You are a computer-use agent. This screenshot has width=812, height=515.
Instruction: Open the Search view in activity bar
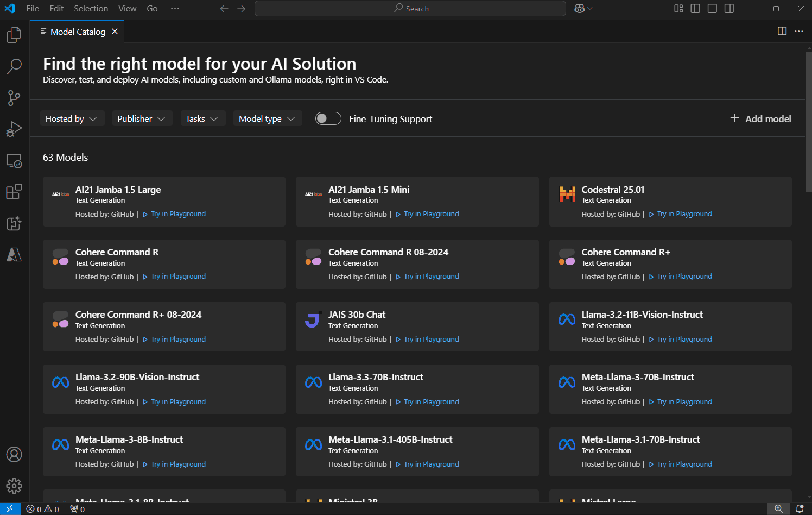click(x=14, y=66)
